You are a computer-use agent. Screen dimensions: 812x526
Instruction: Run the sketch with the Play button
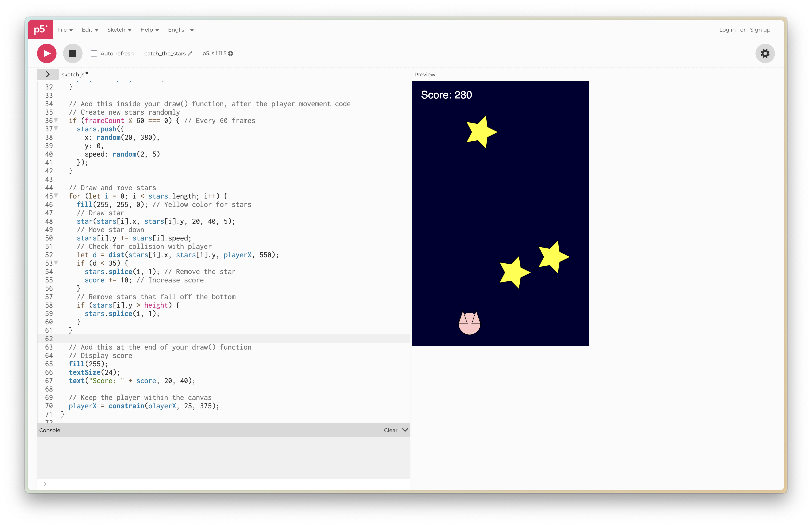[46, 53]
